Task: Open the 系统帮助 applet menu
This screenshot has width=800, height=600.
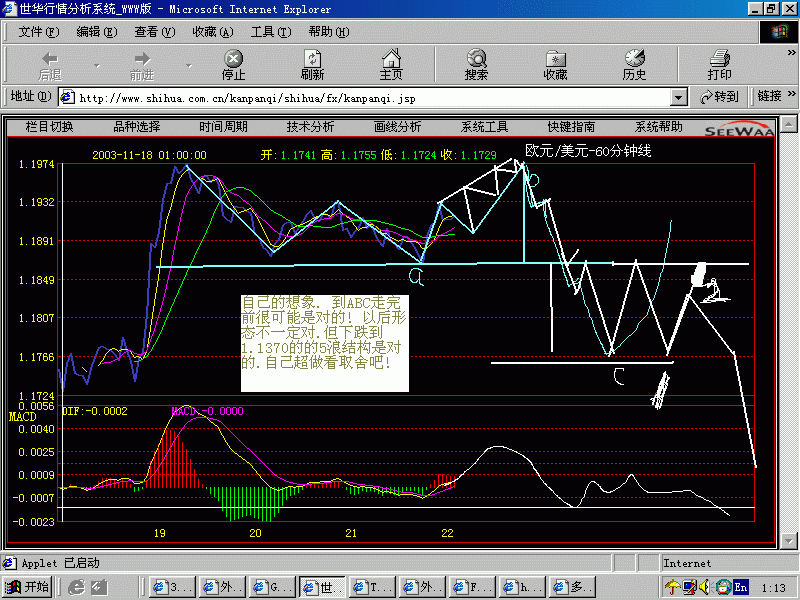Action: tap(658, 127)
